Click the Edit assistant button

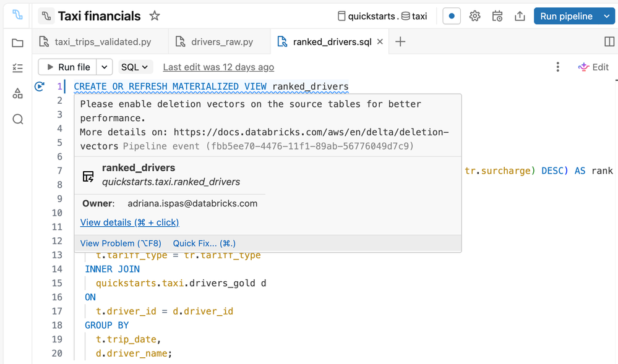point(593,67)
